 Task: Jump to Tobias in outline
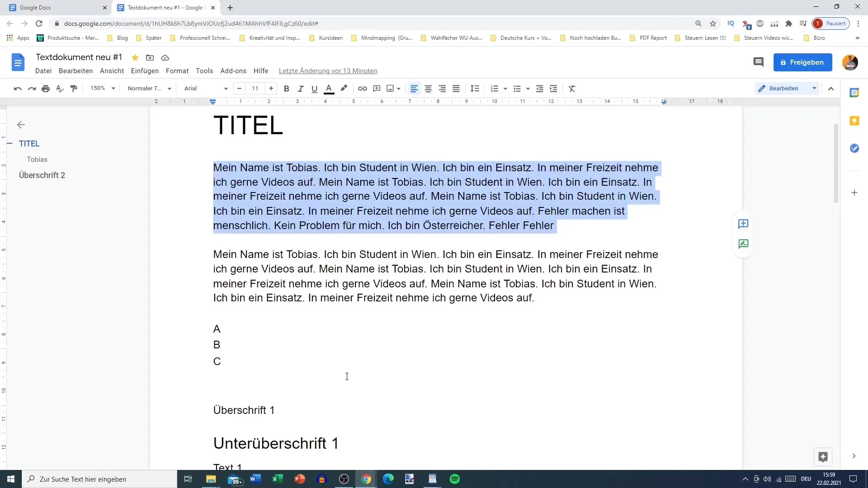click(x=37, y=160)
